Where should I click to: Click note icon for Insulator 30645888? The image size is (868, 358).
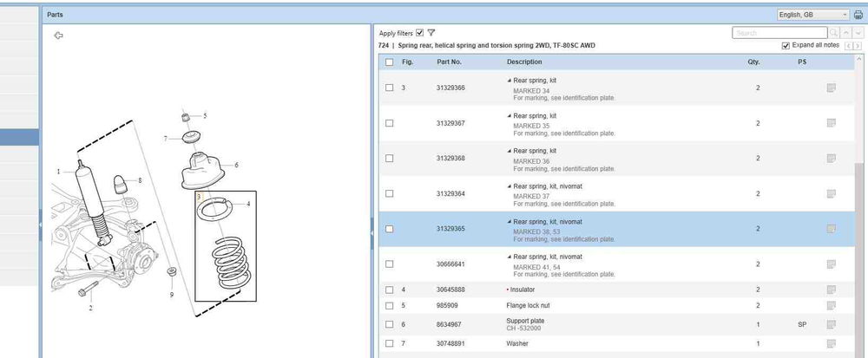[x=831, y=290]
